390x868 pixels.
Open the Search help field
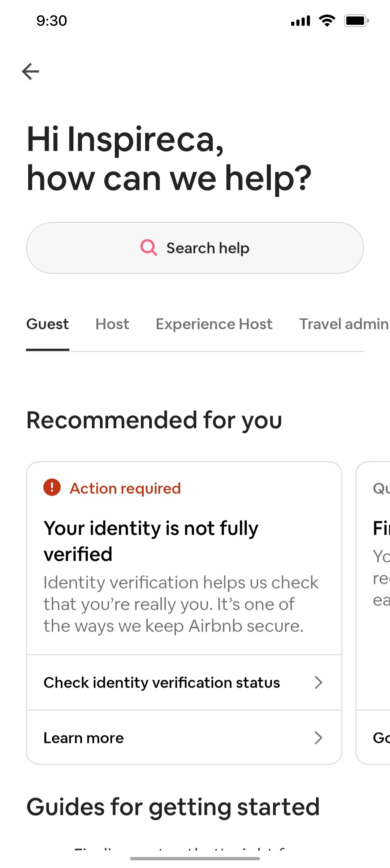[195, 248]
